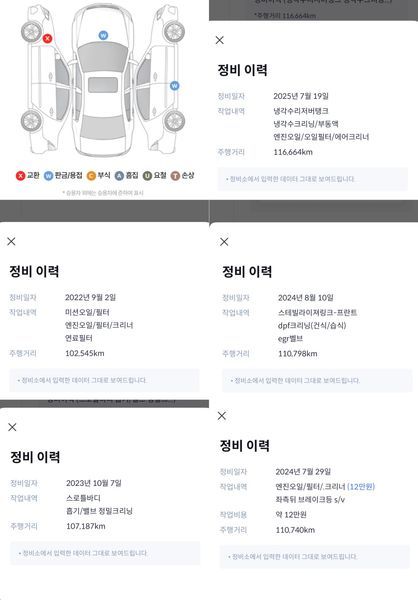Close the 2022년 9월 2일 maintenance record
418x600 pixels.
click(x=11, y=241)
